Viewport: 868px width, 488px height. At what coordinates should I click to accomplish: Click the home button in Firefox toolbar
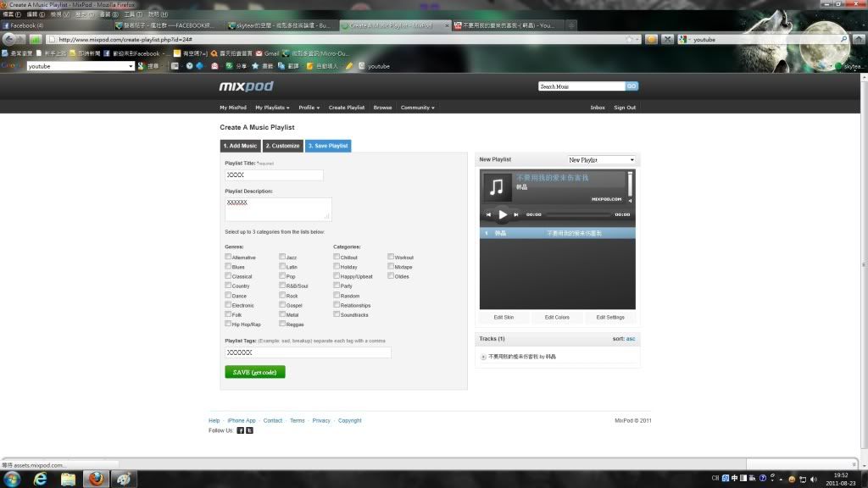pos(859,39)
